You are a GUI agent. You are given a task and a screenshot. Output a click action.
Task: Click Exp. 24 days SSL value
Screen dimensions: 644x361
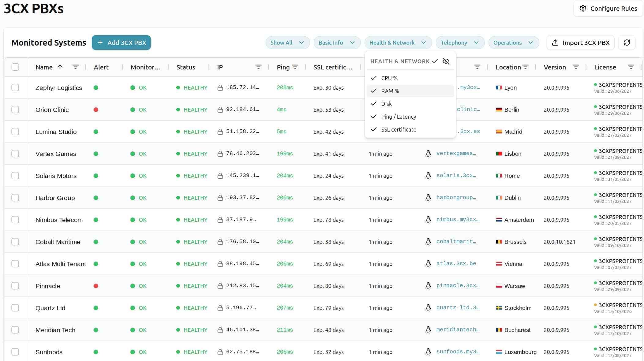(328, 176)
